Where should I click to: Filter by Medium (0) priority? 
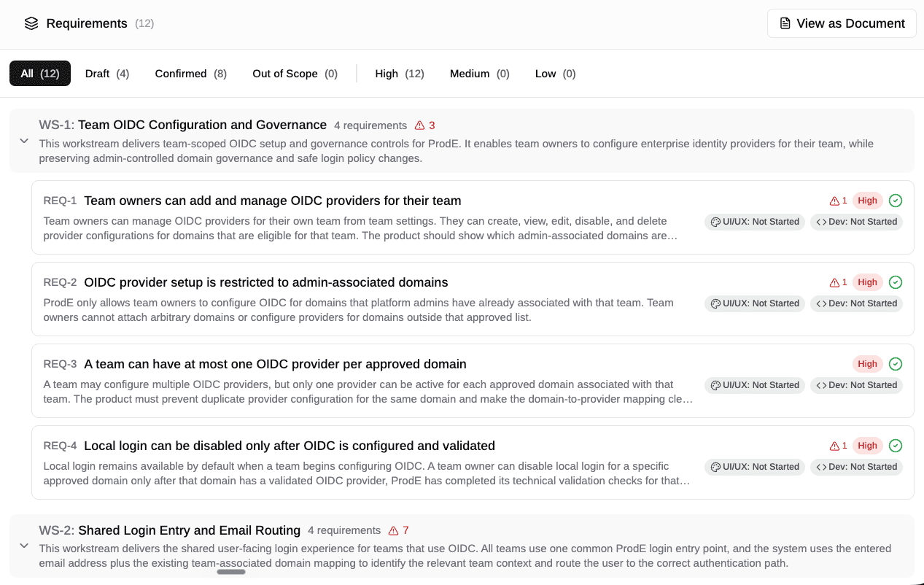click(479, 74)
